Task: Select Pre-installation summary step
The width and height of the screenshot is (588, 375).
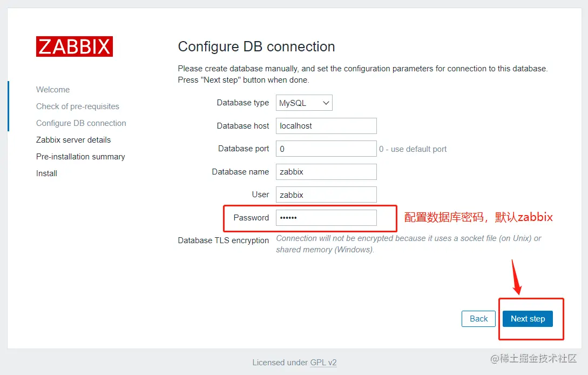Action: 80,157
